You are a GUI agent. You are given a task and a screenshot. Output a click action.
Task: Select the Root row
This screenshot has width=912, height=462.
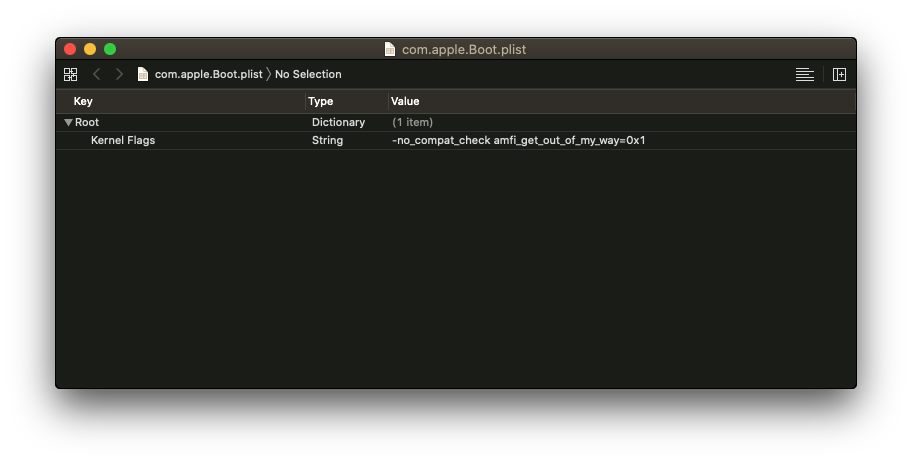point(87,122)
